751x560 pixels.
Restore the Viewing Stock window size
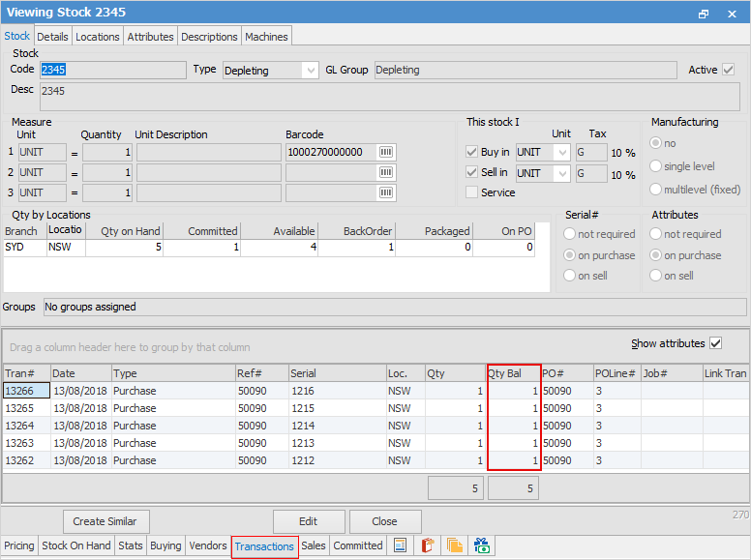(704, 14)
